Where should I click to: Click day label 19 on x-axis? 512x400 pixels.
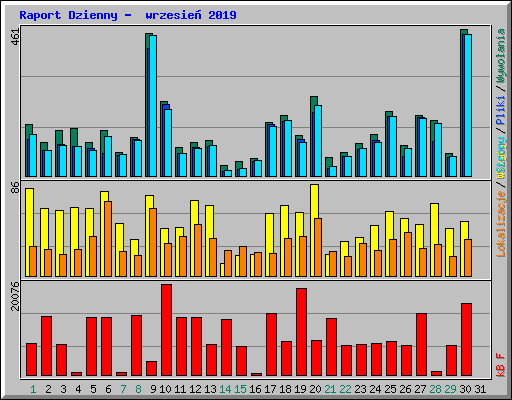pos(300,389)
